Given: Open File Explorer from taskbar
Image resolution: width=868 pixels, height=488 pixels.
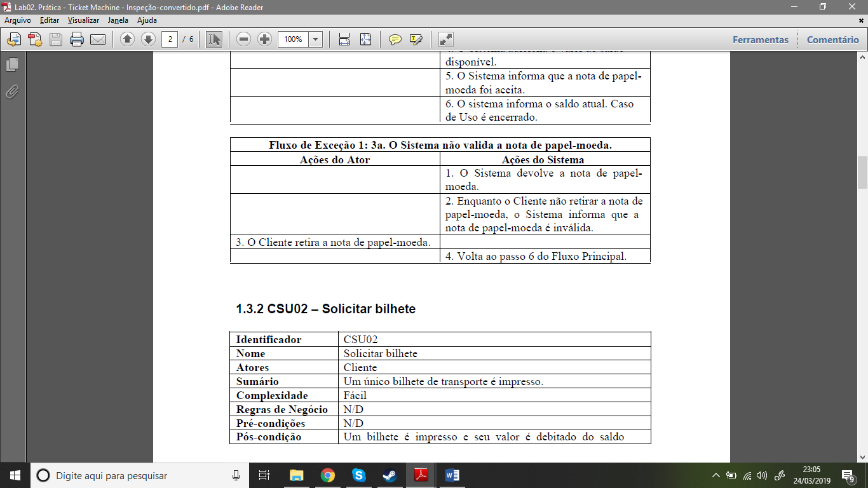Looking at the screenshot, I should pos(296,475).
